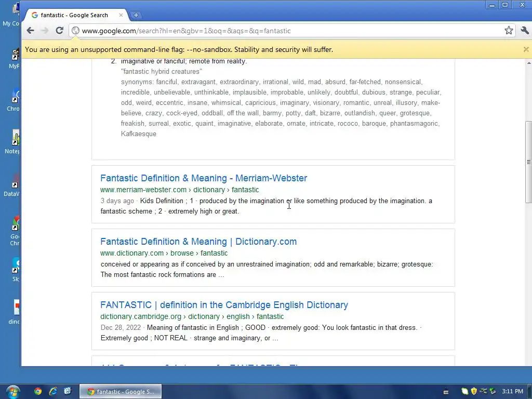Viewport: 532px width, 399px height.
Task: Click the yellow security shield tray icon
Action: click(474, 391)
